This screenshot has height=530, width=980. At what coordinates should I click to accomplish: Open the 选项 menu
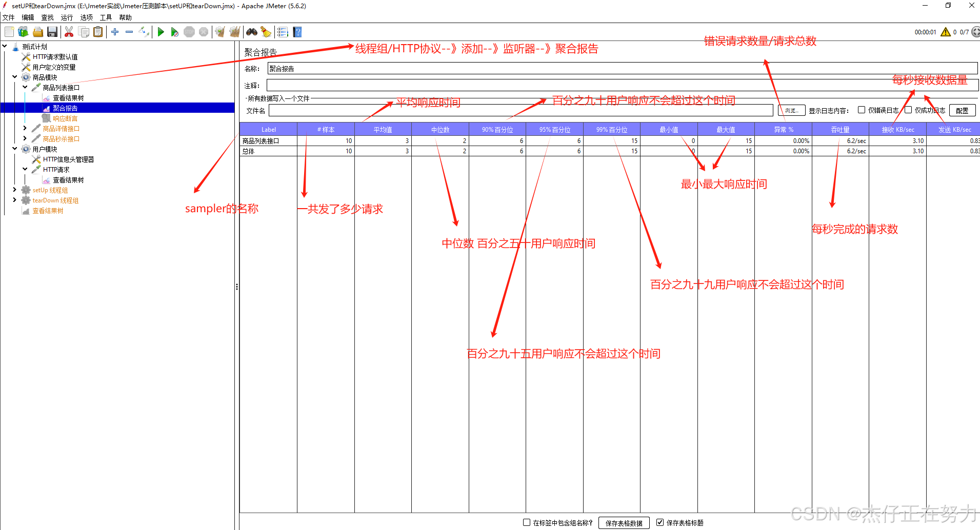coord(86,17)
